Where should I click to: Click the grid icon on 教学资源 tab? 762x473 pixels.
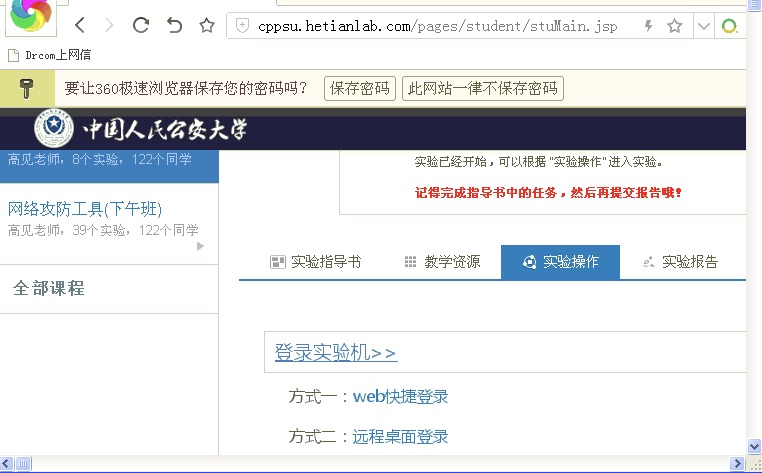pyautogui.click(x=410, y=262)
